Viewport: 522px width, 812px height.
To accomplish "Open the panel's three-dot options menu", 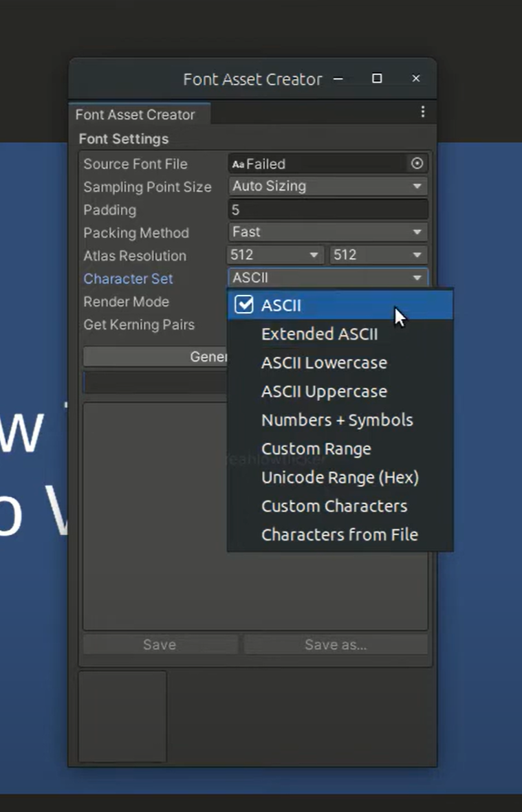I will 423,112.
